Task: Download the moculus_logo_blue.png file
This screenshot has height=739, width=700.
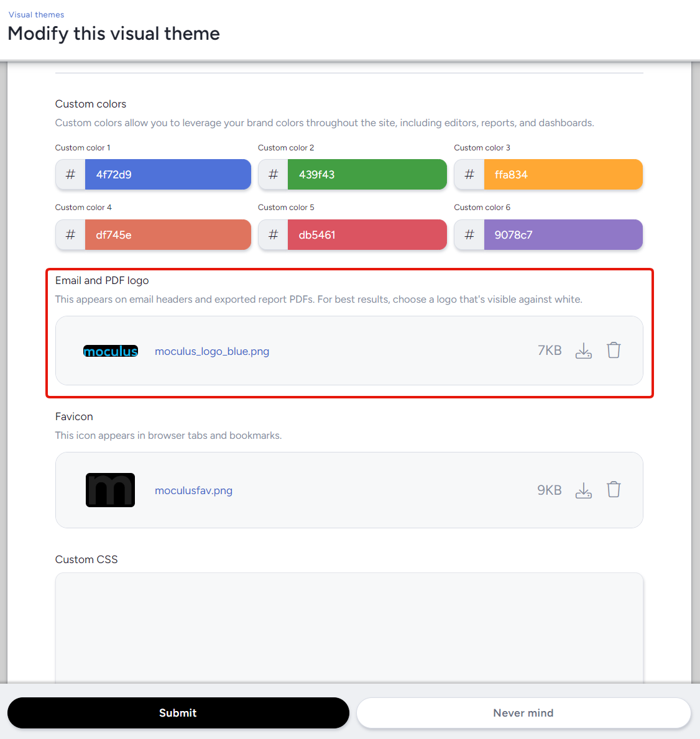Action: [583, 351]
